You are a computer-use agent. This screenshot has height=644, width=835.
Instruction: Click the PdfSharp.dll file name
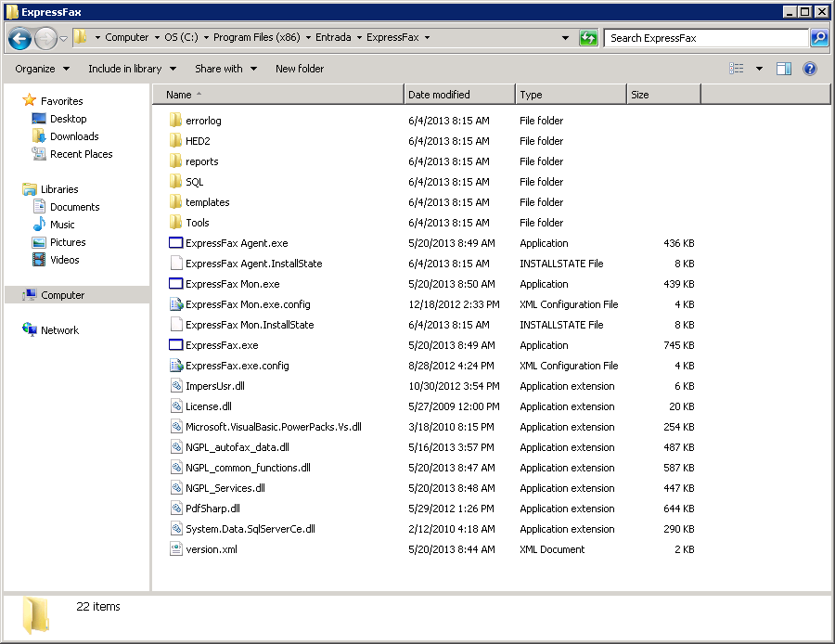coord(213,509)
